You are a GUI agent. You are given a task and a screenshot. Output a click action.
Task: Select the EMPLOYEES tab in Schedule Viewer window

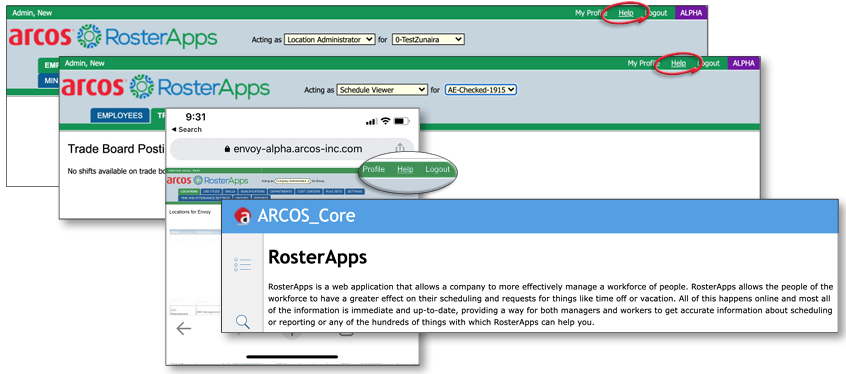(x=120, y=115)
